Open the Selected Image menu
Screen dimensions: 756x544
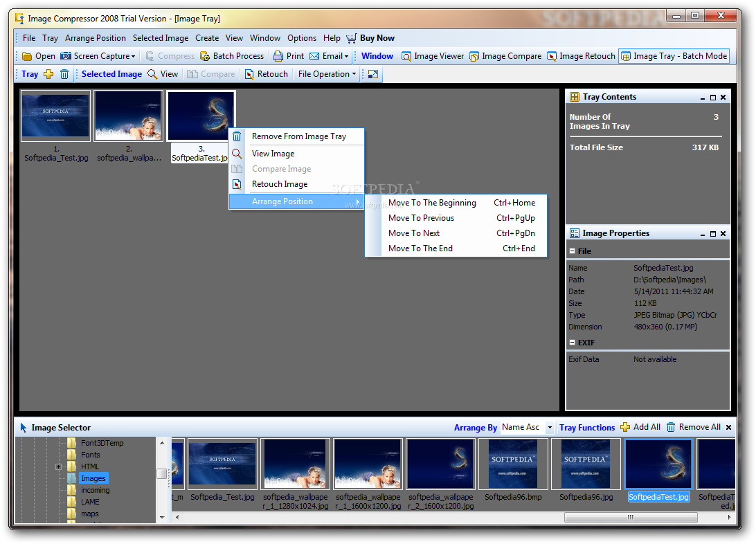(x=161, y=38)
